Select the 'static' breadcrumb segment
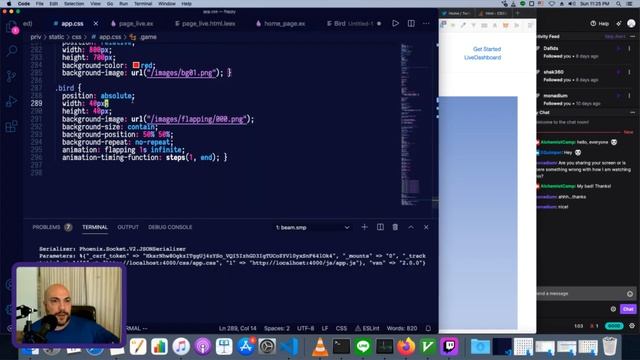Screen dimensions: 640x360 (x=56, y=37)
